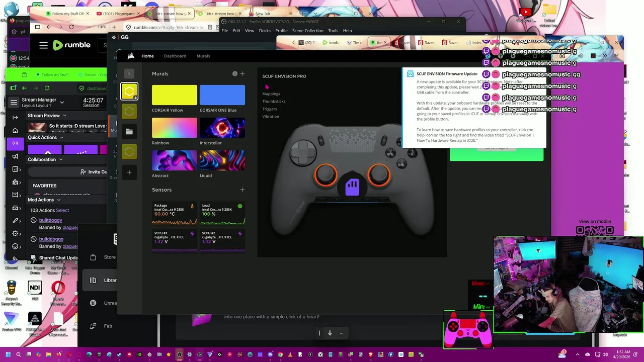
Task: Open Vibration settings for the controller
Action: pos(271,116)
